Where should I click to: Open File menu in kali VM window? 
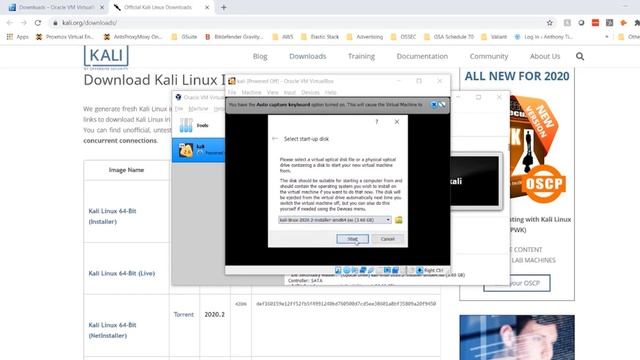tap(232, 93)
